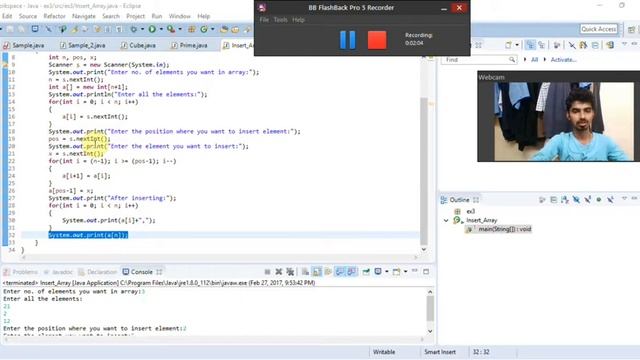
Task: Toggle Show Console on standard error change
Action: coord(351,272)
